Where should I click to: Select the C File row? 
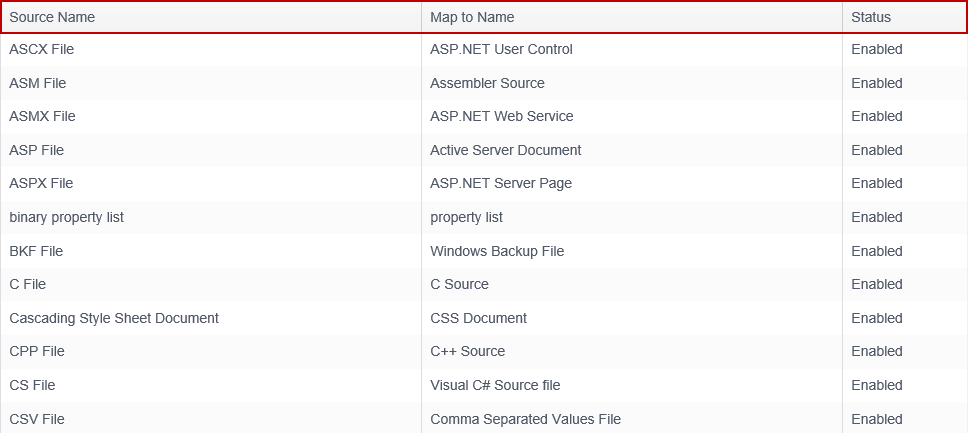[28, 284]
